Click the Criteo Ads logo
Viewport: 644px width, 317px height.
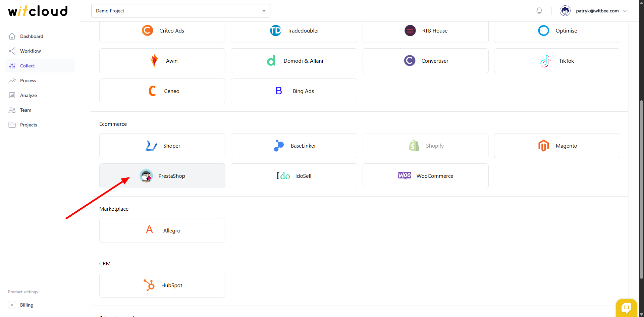pyautogui.click(x=148, y=31)
